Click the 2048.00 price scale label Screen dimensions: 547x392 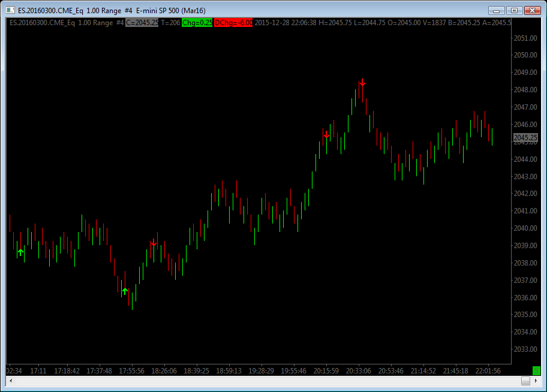525,90
